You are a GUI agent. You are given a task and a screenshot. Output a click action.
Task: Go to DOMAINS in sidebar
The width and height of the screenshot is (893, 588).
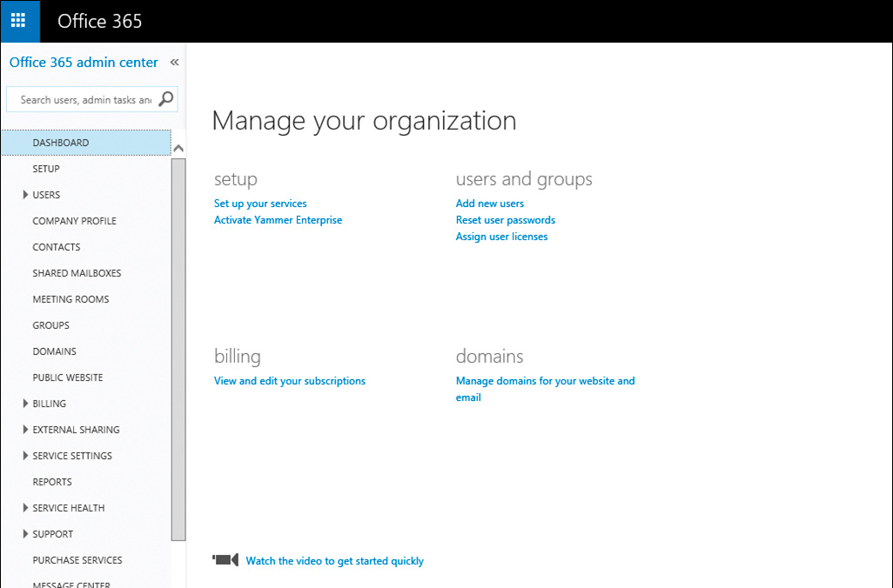click(54, 351)
